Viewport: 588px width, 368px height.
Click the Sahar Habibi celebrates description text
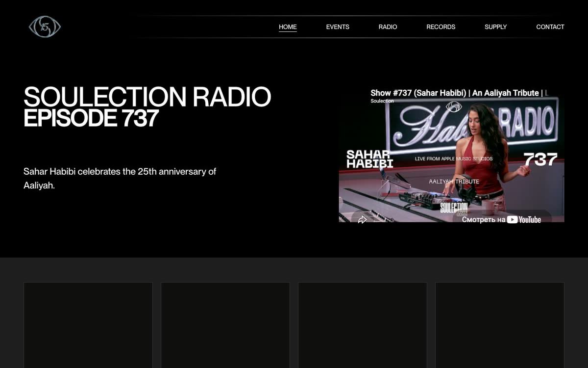[120, 179]
